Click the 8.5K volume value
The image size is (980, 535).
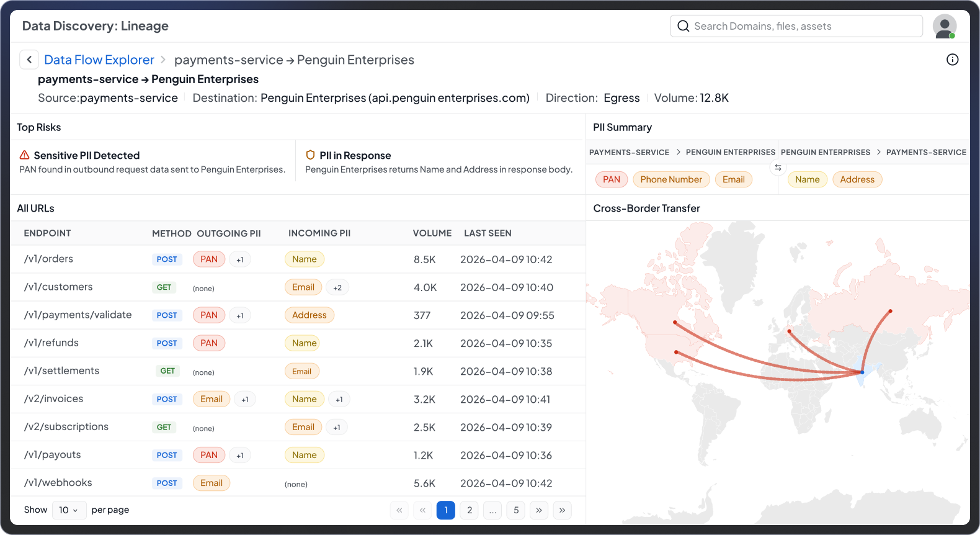click(425, 259)
